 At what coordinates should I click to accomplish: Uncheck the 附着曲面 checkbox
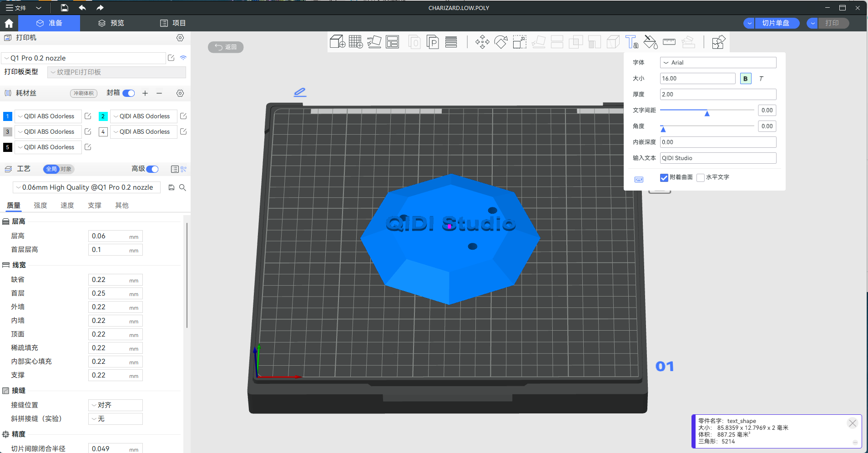pyautogui.click(x=664, y=177)
